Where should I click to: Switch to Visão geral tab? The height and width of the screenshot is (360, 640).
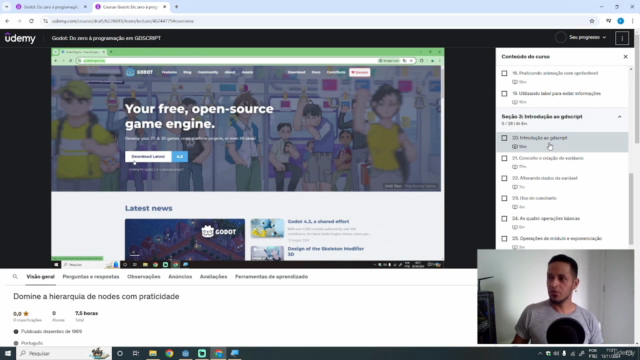pyautogui.click(x=40, y=277)
